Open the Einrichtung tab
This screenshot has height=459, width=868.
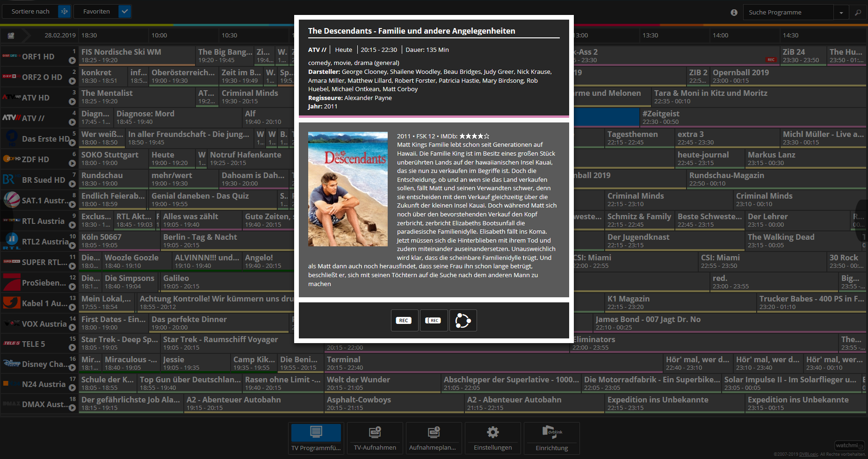click(x=552, y=438)
